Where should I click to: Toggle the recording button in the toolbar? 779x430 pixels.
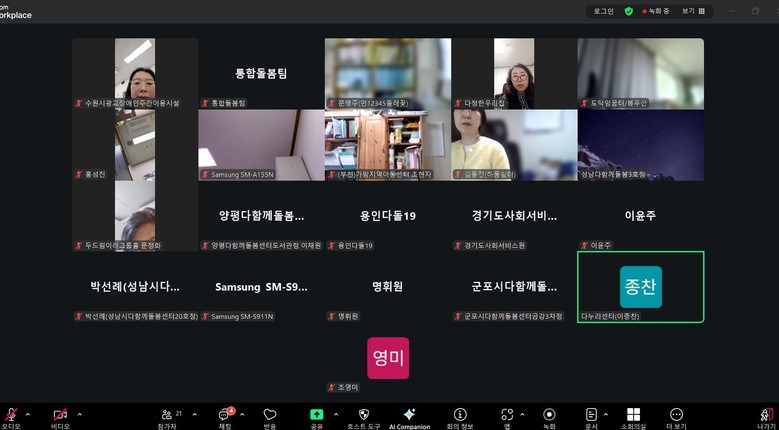click(548, 415)
